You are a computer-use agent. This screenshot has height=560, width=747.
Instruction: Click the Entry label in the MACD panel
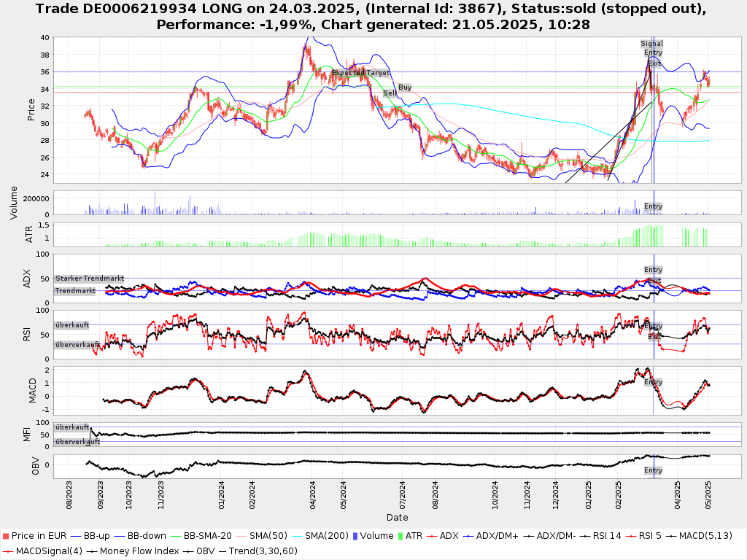tap(653, 382)
